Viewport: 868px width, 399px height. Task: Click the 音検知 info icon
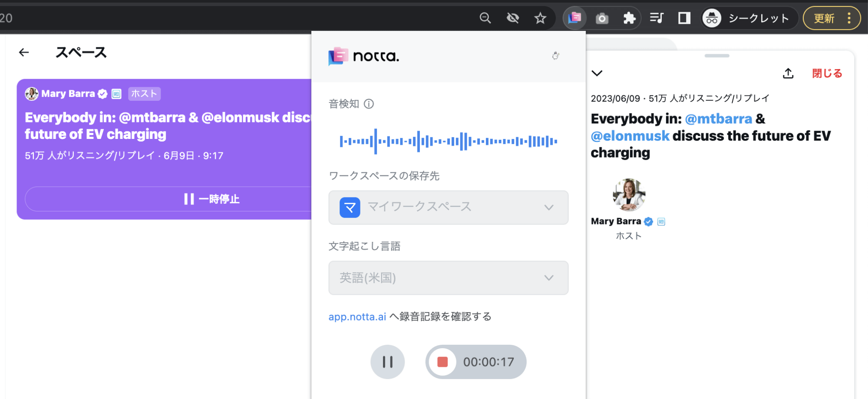pos(369,104)
